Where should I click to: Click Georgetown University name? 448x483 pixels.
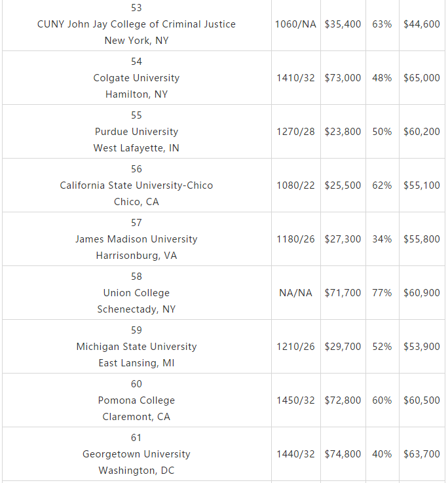(136, 454)
